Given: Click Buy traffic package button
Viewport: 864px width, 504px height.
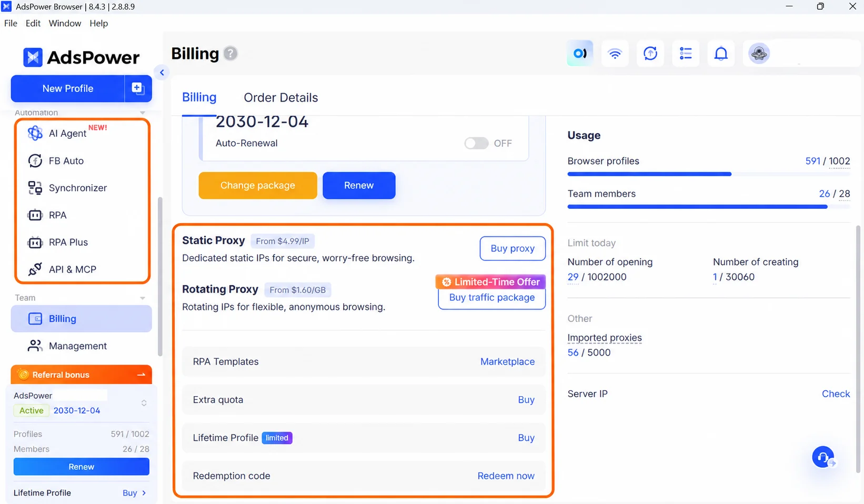Looking at the screenshot, I should [492, 298].
